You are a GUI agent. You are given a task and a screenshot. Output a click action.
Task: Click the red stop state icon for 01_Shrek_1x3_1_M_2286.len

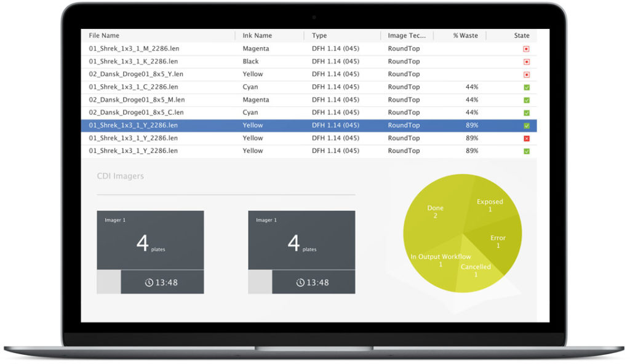(527, 49)
